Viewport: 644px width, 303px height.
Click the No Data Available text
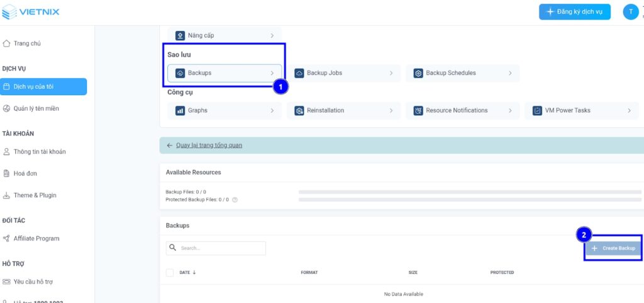(403, 294)
